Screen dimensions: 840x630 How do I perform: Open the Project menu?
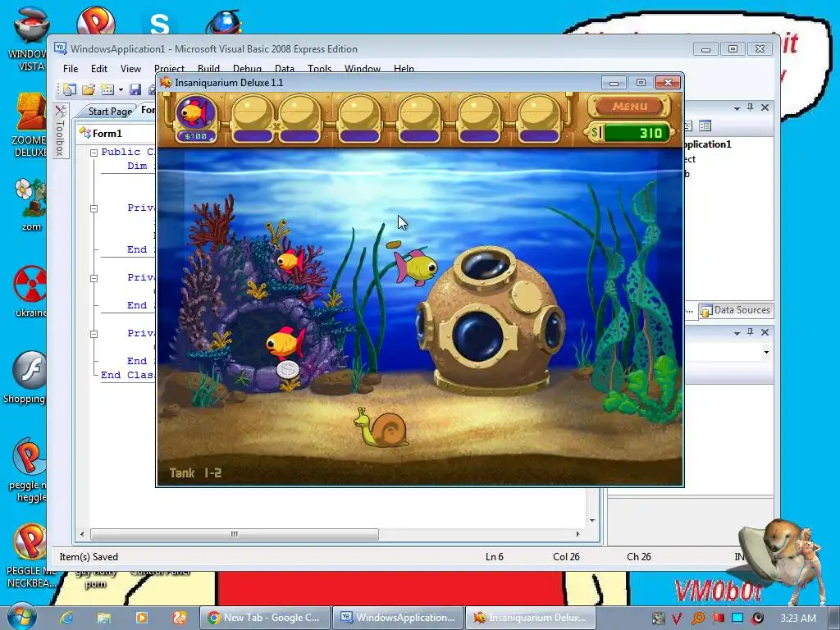pos(169,69)
